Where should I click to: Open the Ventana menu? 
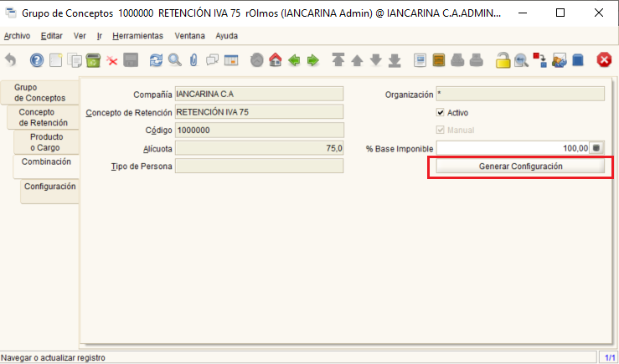(x=190, y=36)
